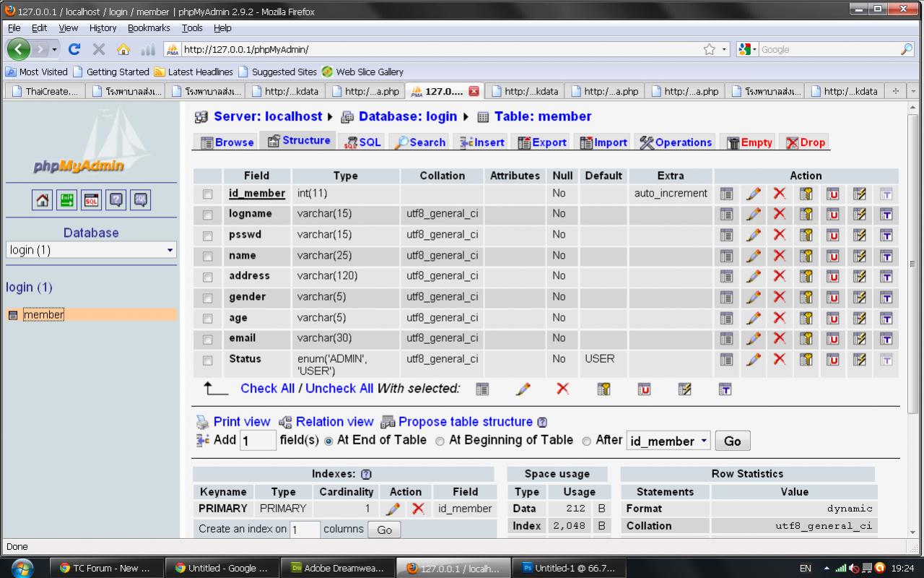
Task: Click red drop icon for id_member row
Action: (779, 193)
